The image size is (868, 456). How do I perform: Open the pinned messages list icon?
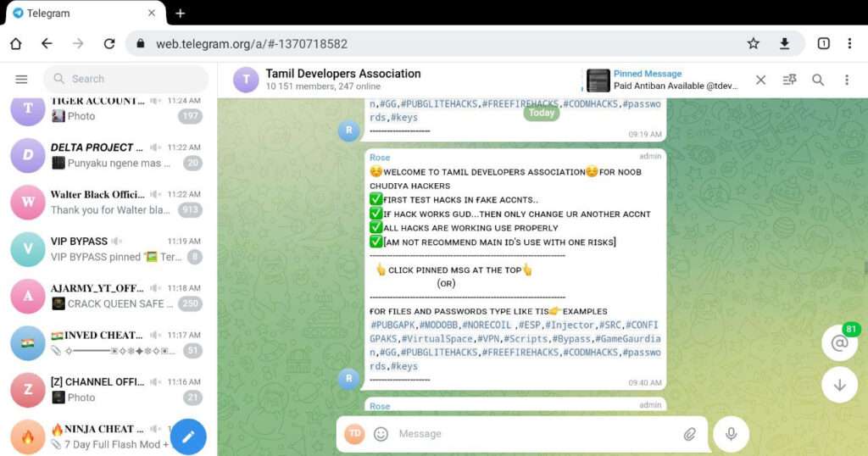pyautogui.click(x=789, y=80)
